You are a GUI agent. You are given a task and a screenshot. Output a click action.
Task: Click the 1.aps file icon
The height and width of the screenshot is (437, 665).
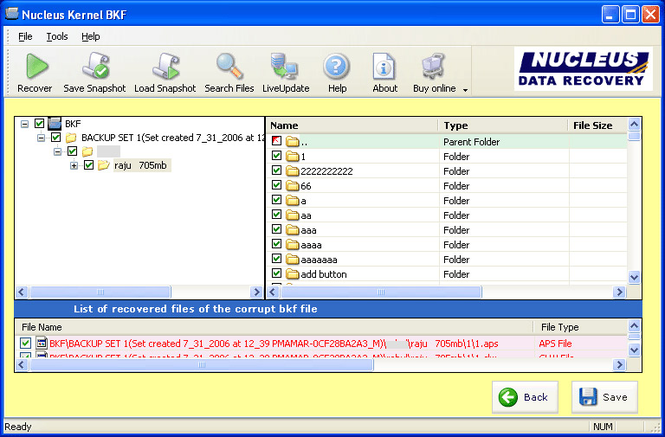[41, 343]
